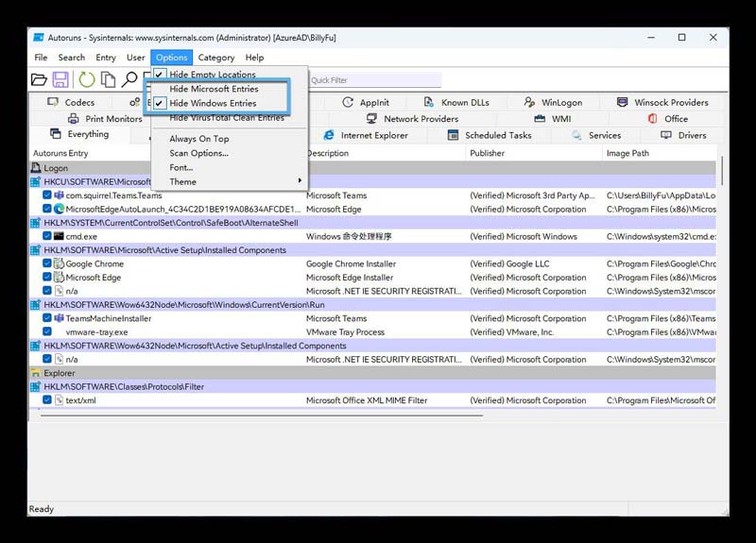
Task: Click the registry icon beside HKLM\SOFTWARE\Classes\Protocols\Filter
Action: click(36, 386)
